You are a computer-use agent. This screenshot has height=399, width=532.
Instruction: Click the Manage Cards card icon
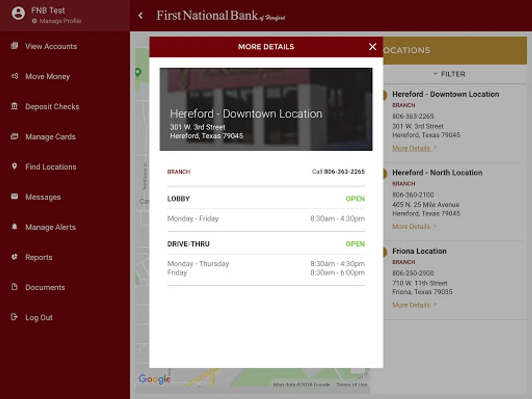[x=15, y=136]
